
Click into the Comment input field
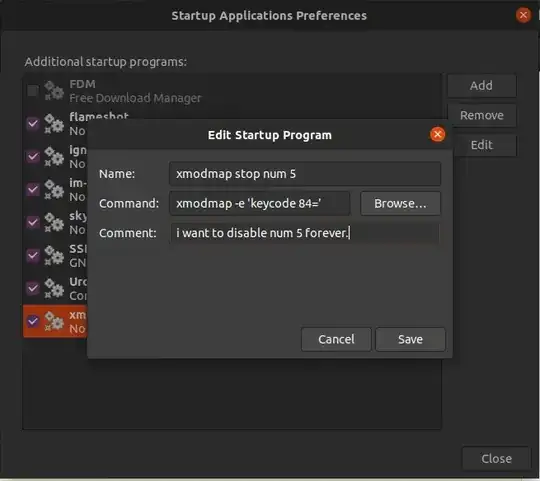305,233
